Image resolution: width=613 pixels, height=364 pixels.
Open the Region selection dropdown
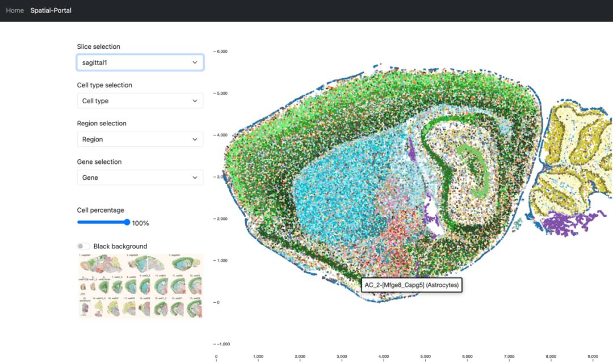click(x=140, y=139)
